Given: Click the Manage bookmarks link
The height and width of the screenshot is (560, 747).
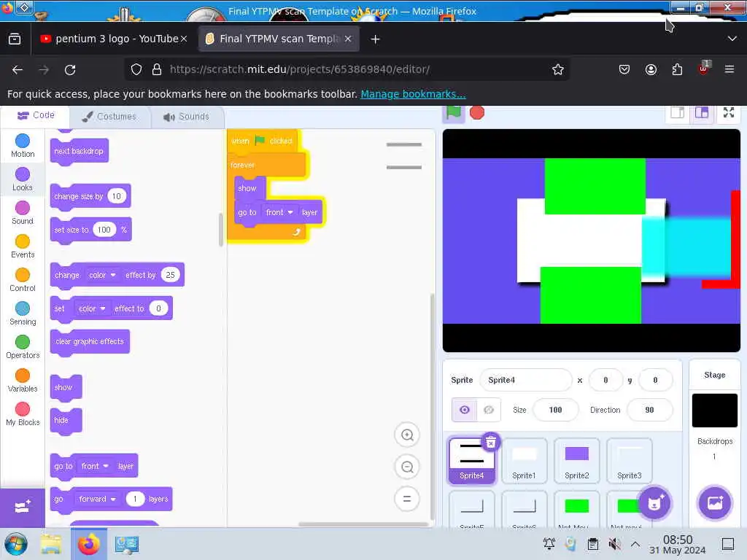Looking at the screenshot, I should point(413,94).
